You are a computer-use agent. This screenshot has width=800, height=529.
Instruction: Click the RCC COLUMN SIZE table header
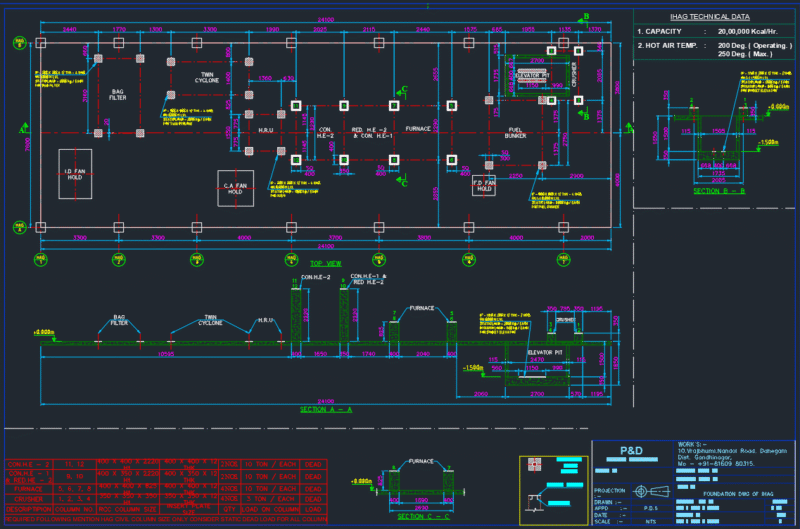tap(128, 509)
